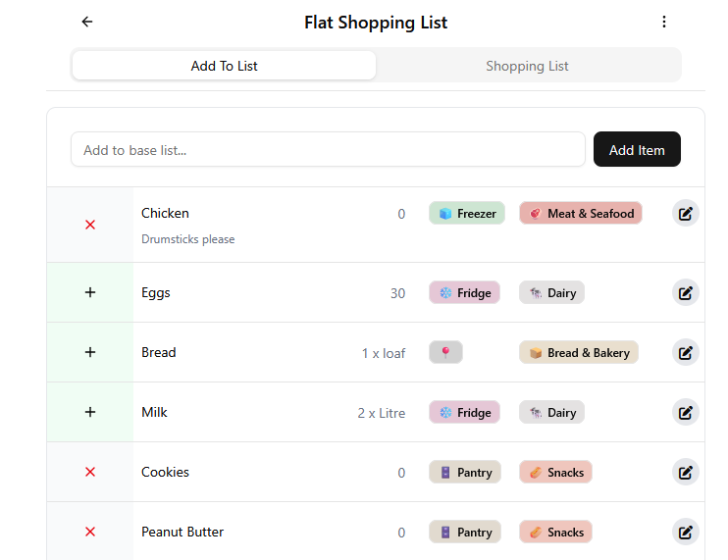Click the '1 x loaf' quantity
728x560 pixels.
[384, 353]
